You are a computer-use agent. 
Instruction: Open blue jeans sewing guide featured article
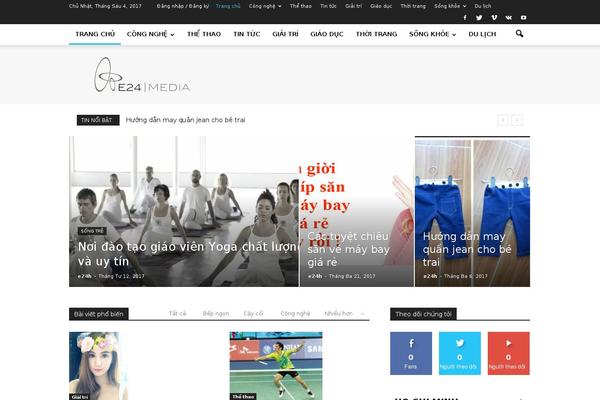[467, 249]
